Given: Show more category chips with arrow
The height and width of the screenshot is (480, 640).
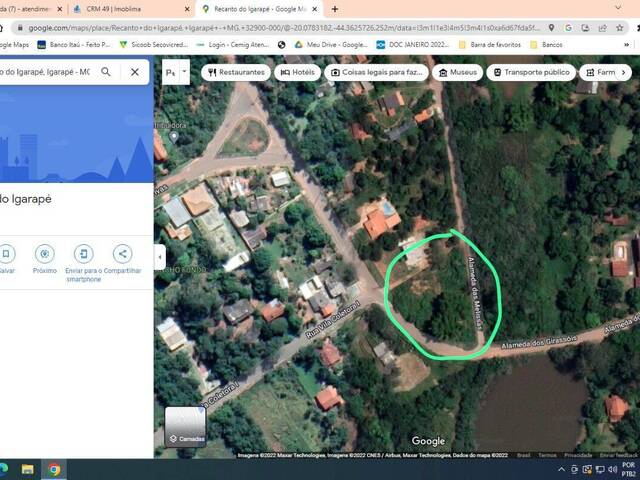Looking at the screenshot, I should pyautogui.click(x=623, y=72).
